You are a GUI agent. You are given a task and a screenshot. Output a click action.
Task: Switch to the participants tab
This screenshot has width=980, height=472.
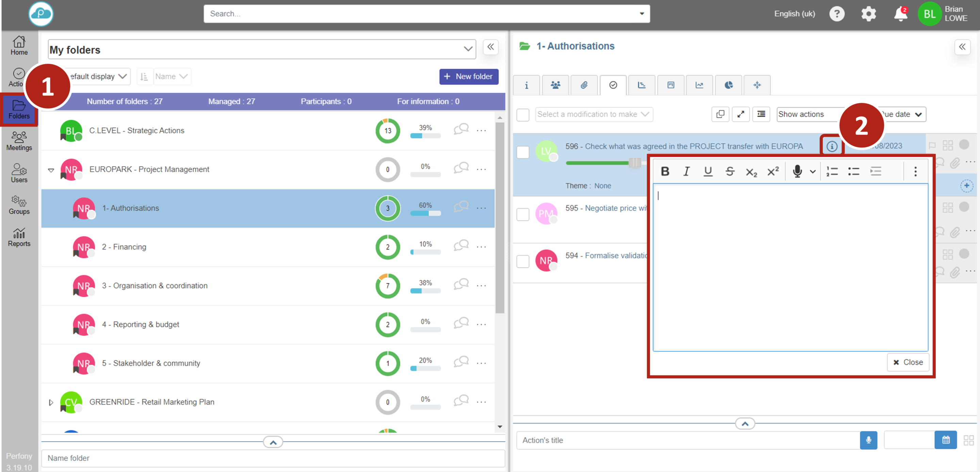[x=555, y=85]
